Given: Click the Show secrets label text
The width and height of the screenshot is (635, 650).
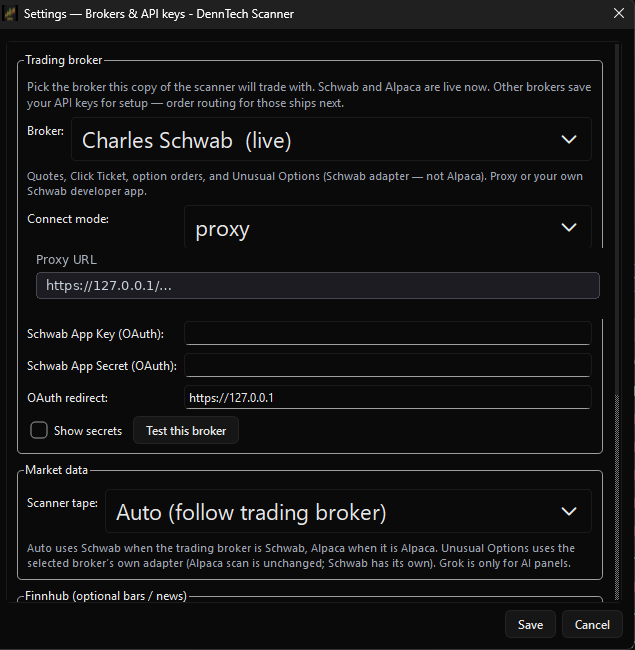Looking at the screenshot, I should [88, 431].
